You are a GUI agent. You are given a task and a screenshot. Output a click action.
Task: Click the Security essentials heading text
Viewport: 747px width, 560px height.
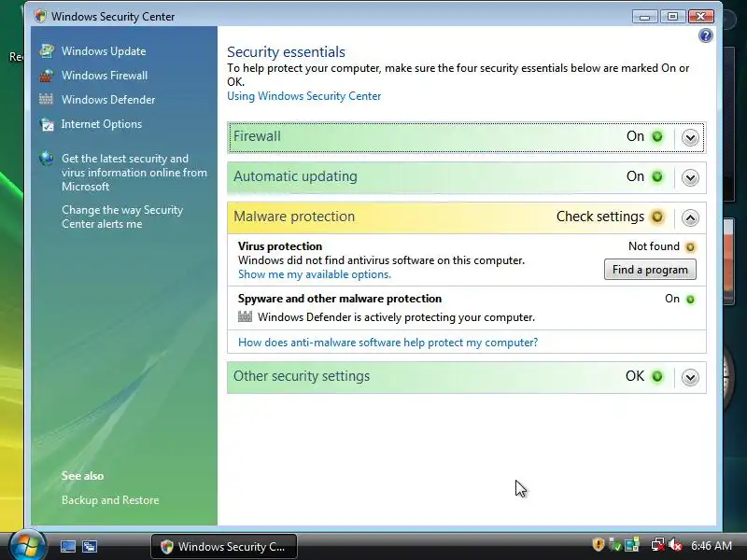tap(286, 52)
